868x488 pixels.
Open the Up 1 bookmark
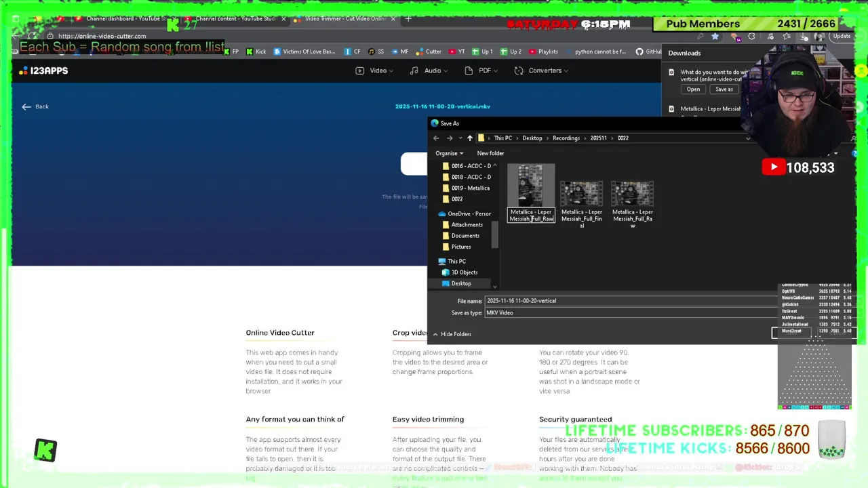click(x=483, y=52)
